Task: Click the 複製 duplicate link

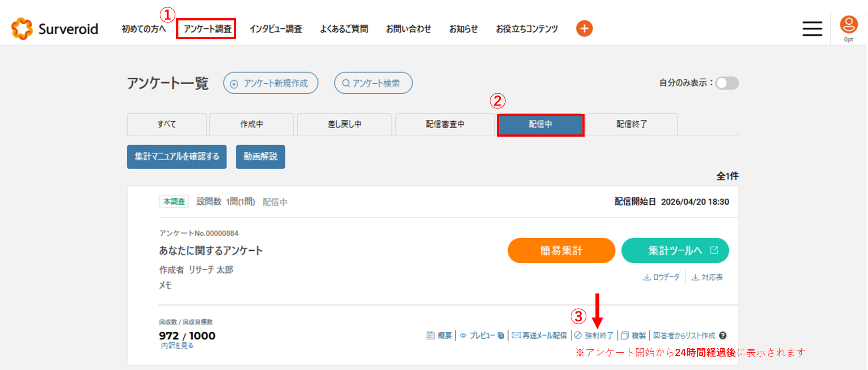Action: pos(634,335)
